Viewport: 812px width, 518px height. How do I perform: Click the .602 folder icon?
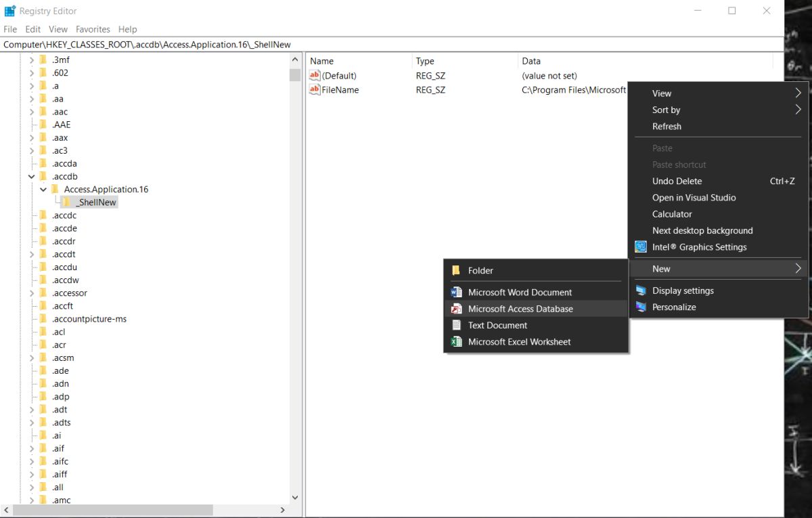pos(43,72)
